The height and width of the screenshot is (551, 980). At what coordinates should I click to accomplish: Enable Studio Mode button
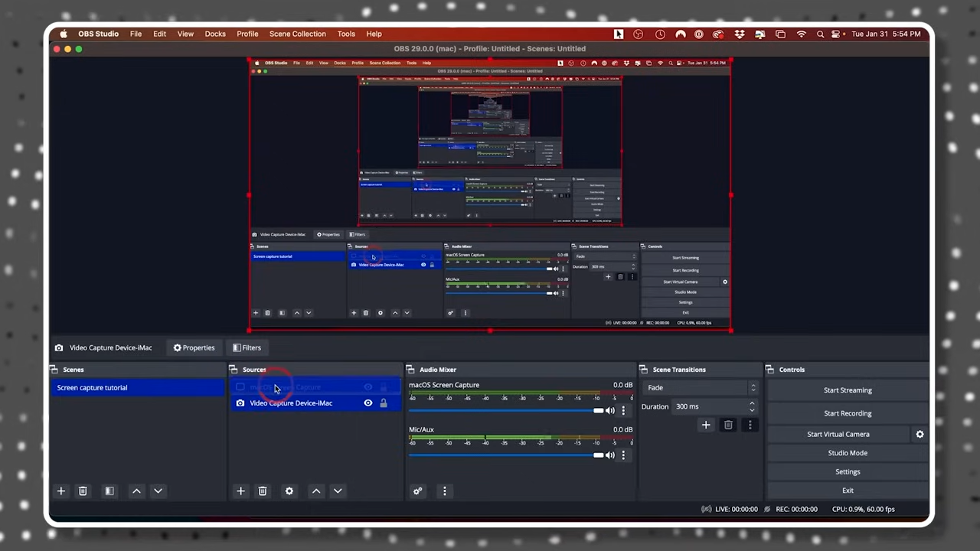(848, 453)
